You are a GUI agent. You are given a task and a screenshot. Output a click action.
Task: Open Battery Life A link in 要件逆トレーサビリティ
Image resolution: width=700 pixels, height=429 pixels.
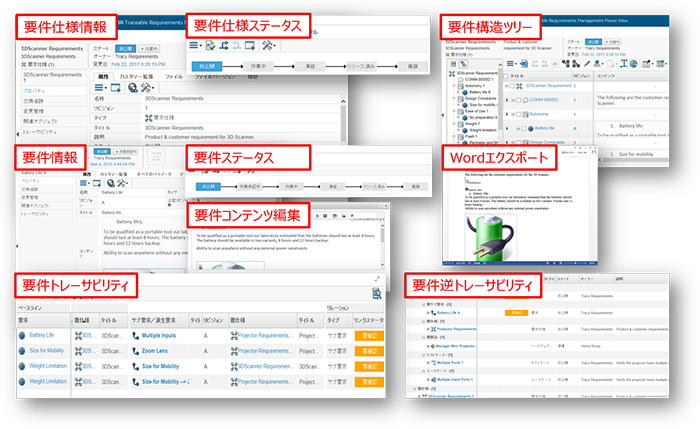448,313
